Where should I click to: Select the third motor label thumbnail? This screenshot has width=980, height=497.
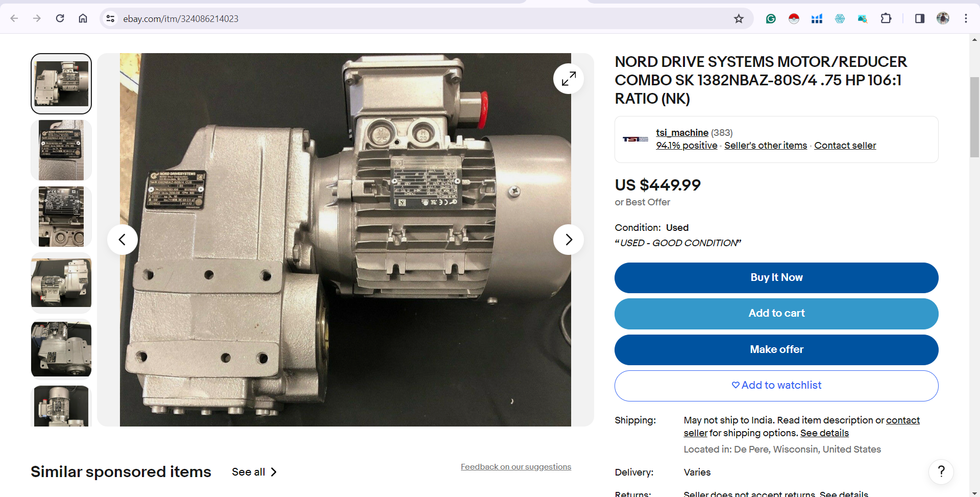coord(61,217)
